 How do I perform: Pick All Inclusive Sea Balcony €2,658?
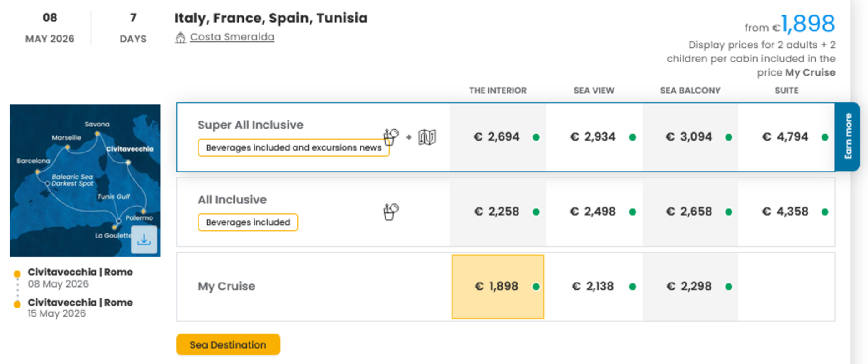pyautogui.click(x=690, y=212)
